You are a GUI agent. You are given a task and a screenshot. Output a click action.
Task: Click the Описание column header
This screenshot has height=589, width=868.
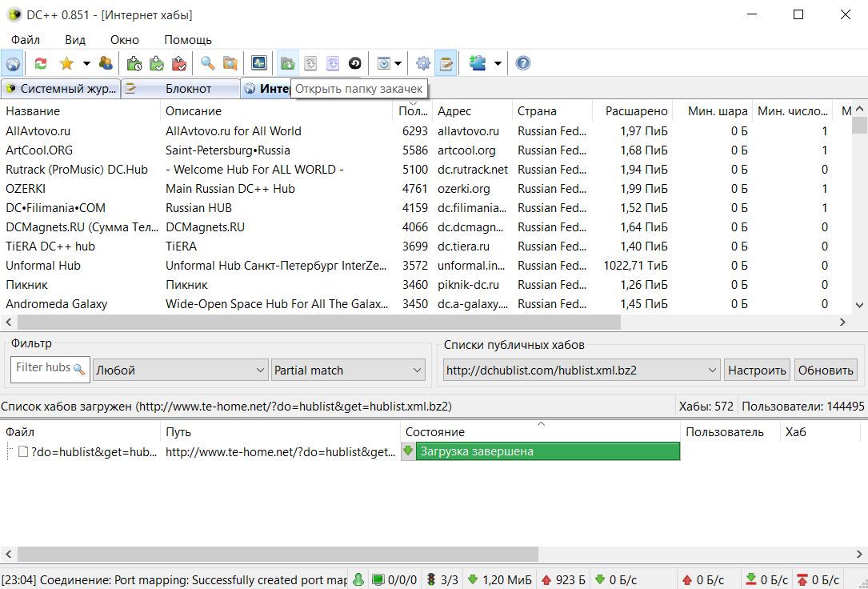point(277,110)
